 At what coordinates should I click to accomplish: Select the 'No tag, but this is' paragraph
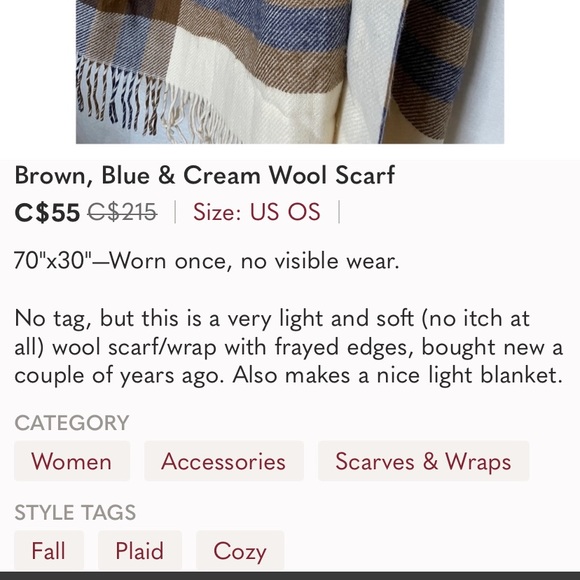coord(289,347)
